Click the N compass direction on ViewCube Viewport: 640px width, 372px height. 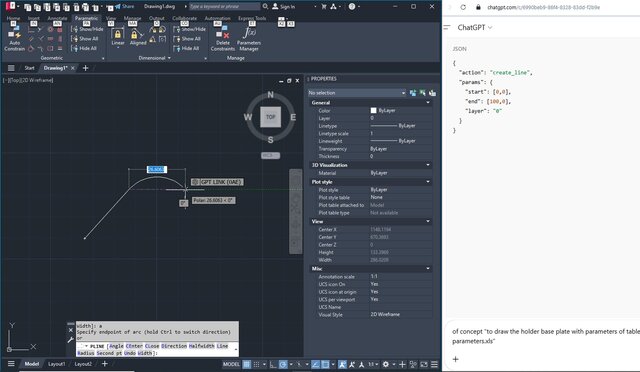[270, 95]
